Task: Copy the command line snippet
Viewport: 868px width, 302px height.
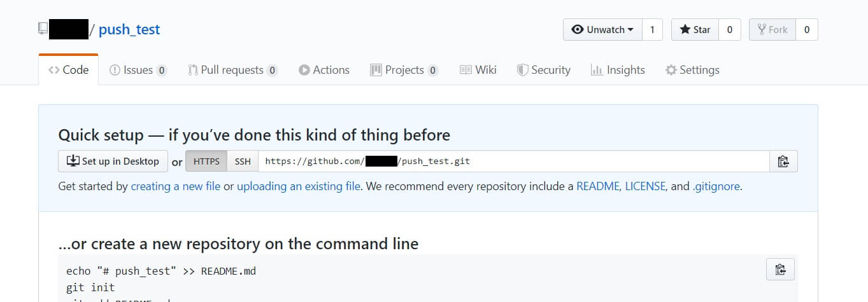Action: click(x=780, y=269)
